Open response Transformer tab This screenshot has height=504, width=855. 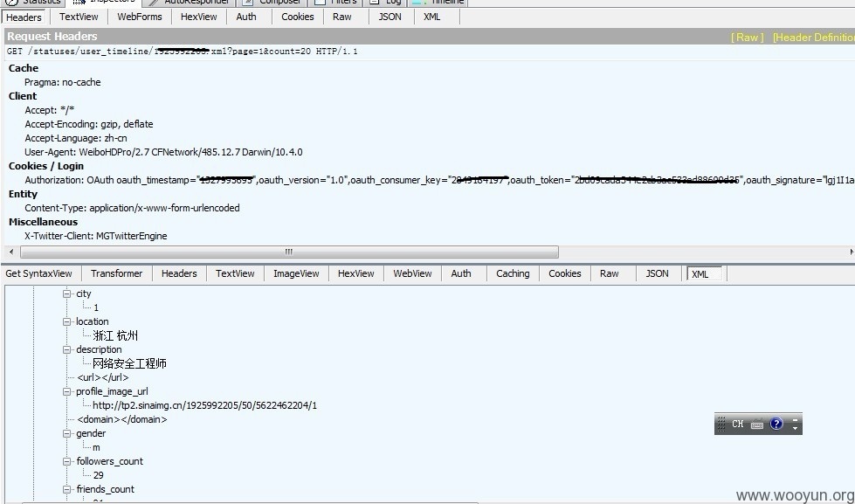(117, 273)
